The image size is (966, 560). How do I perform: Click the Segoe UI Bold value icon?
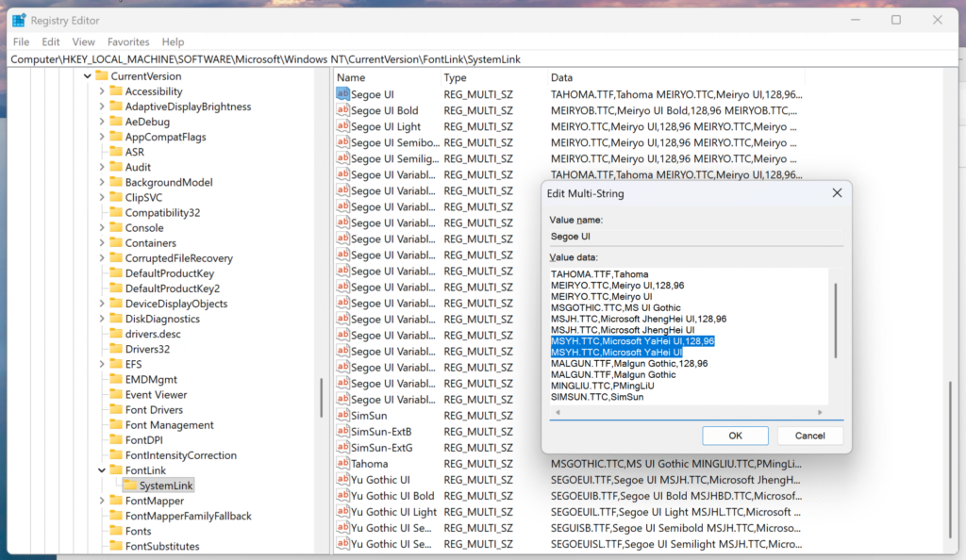click(343, 110)
